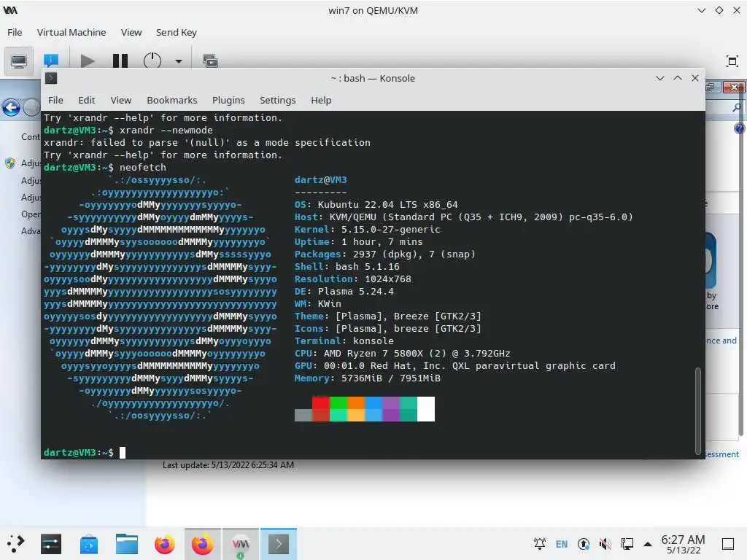747x560 pixels.
Task: Open the shutdown options dropdown arrow
Action: (x=179, y=61)
